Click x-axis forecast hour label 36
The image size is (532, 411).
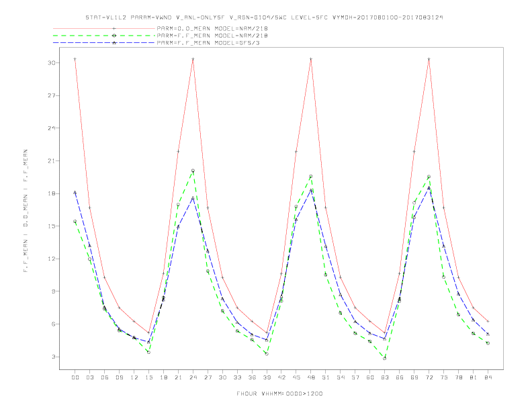(252, 377)
